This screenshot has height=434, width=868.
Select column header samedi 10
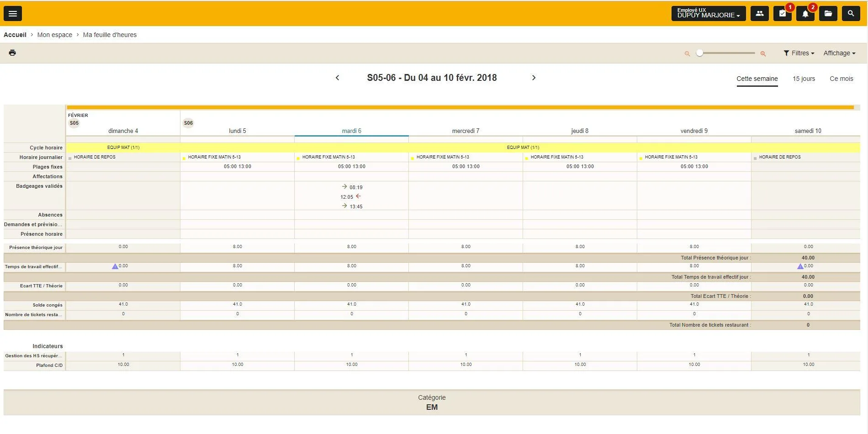[x=808, y=131]
